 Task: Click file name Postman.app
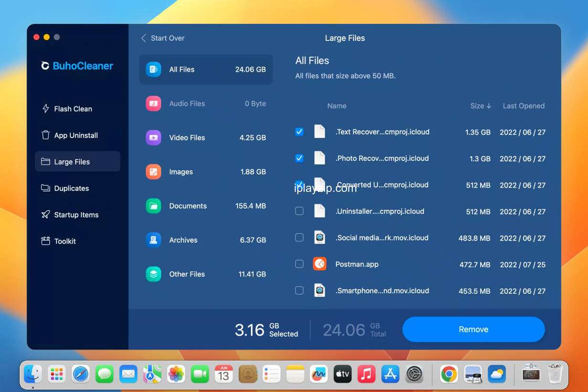click(357, 264)
